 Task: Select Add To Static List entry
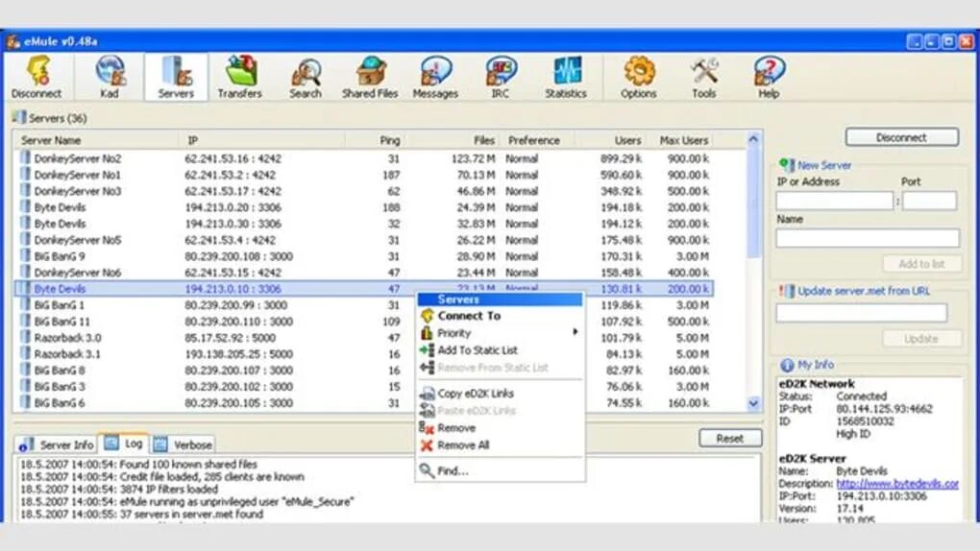pyautogui.click(x=478, y=350)
